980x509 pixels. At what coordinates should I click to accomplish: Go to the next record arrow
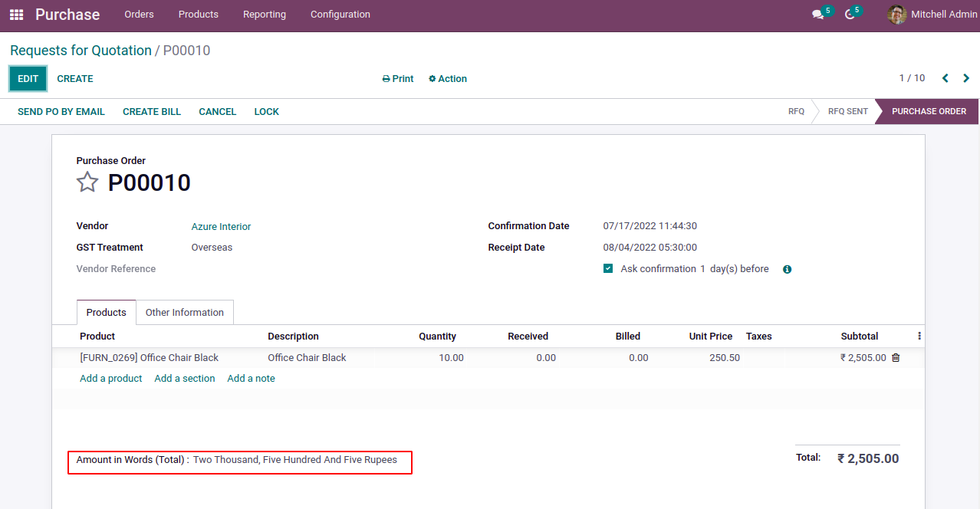click(966, 78)
